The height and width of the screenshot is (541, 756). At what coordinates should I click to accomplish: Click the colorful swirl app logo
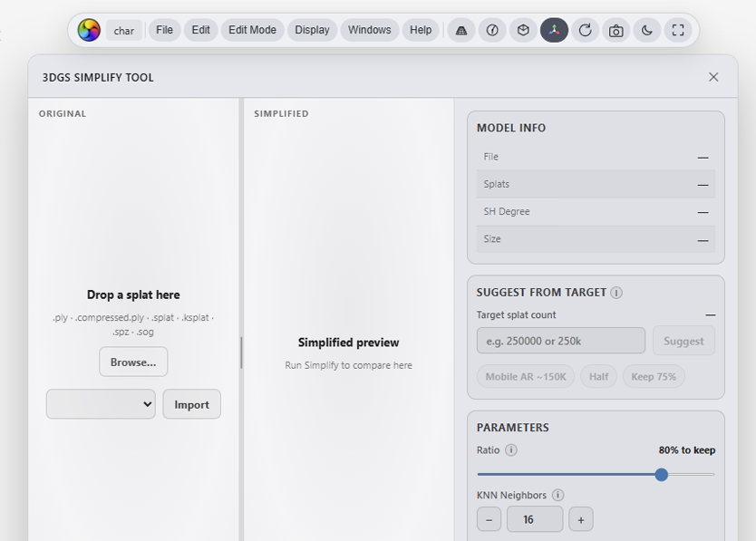click(x=89, y=31)
